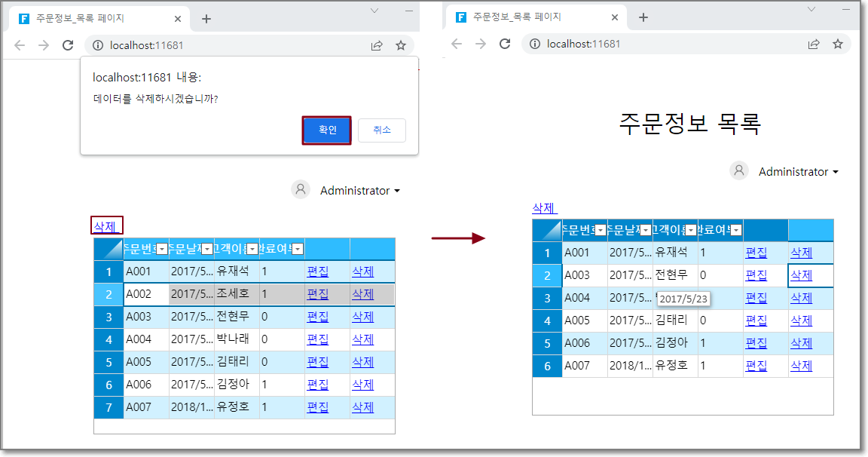Click the share icon in the right window
The width and height of the screenshot is (868, 457).
[x=814, y=44]
